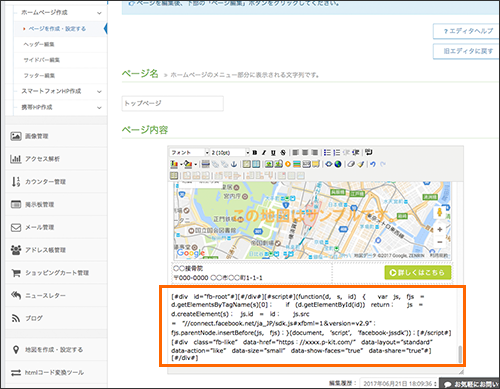Go to 画像管理 in the sidebar
The height and width of the screenshot is (389, 500).
tap(56, 136)
